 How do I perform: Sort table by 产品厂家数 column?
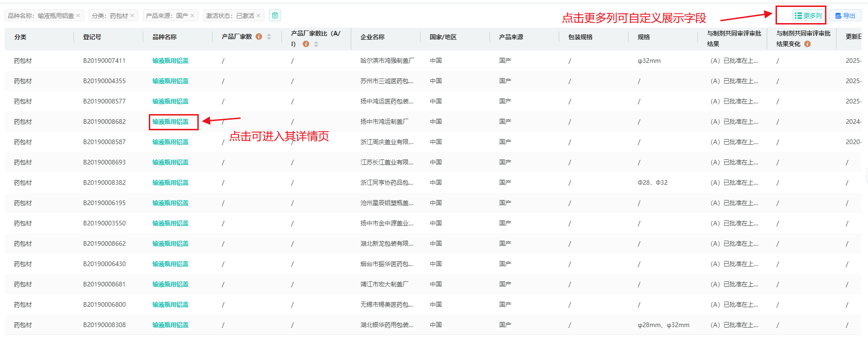[269, 36]
